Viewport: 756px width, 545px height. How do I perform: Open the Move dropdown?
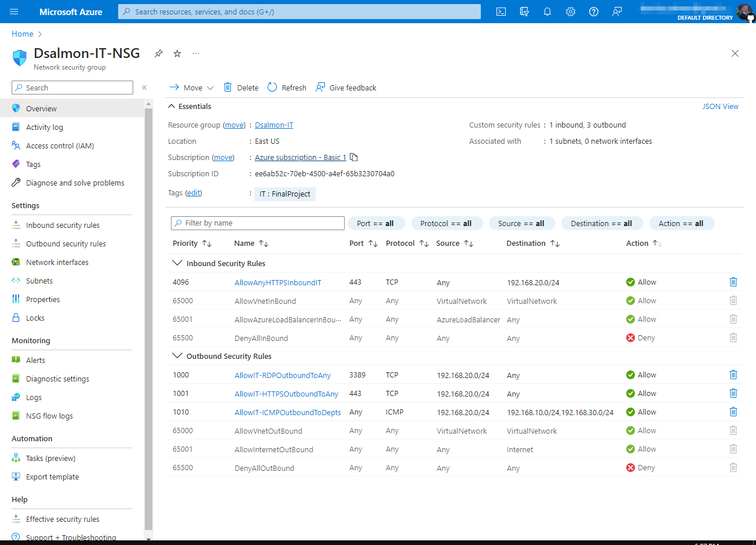coord(192,88)
